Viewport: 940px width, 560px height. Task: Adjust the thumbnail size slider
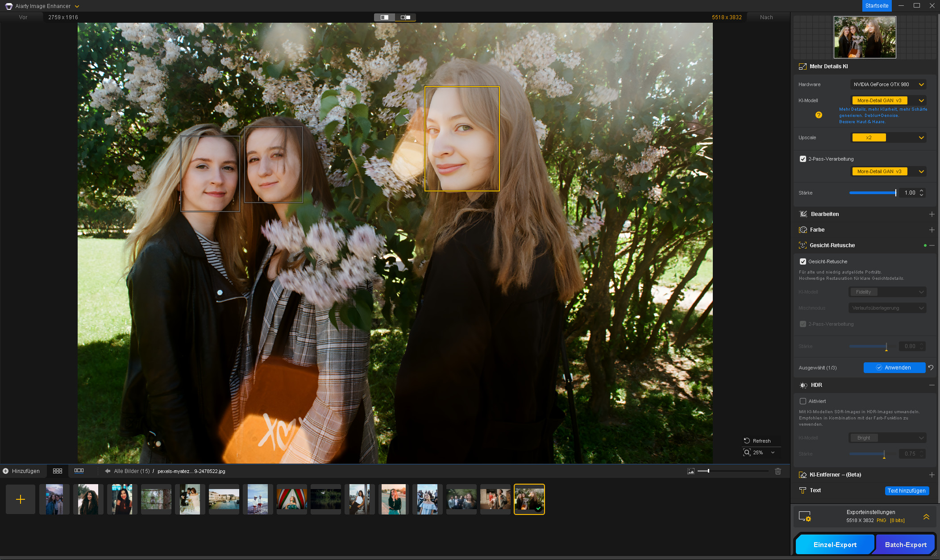(733, 471)
